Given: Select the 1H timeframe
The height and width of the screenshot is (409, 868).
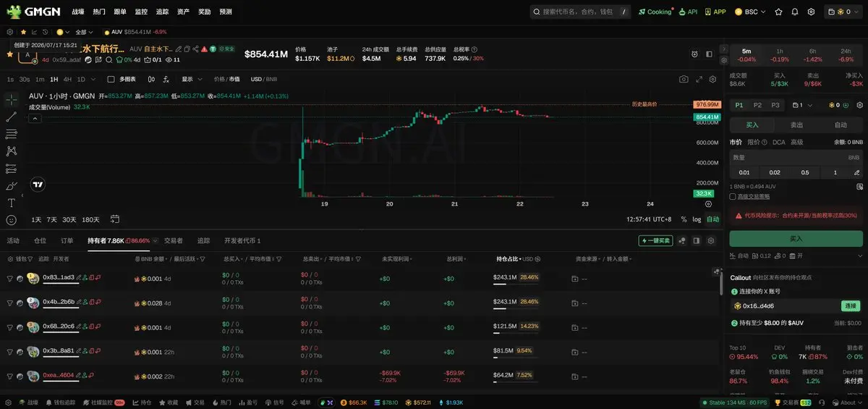Looking at the screenshot, I should 54,79.
